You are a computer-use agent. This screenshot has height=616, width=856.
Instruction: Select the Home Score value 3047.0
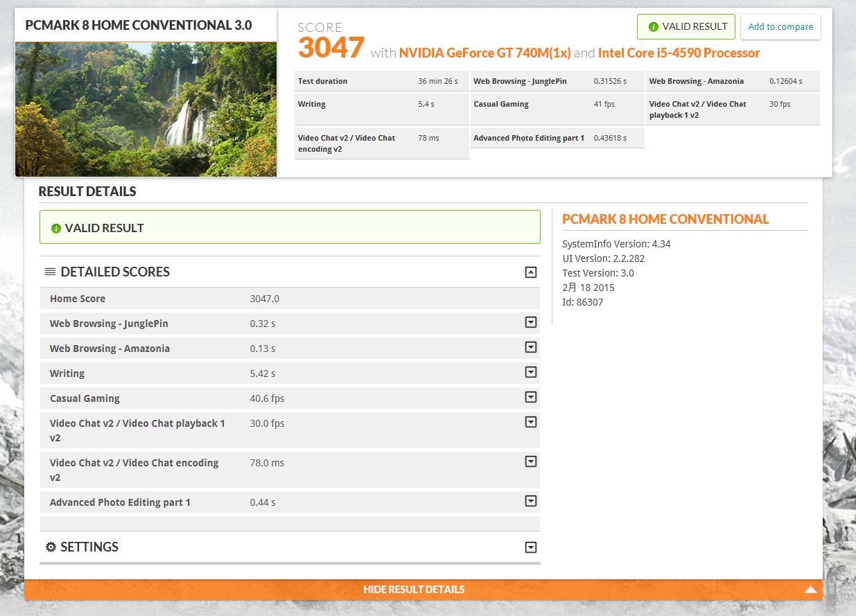[x=265, y=299]
